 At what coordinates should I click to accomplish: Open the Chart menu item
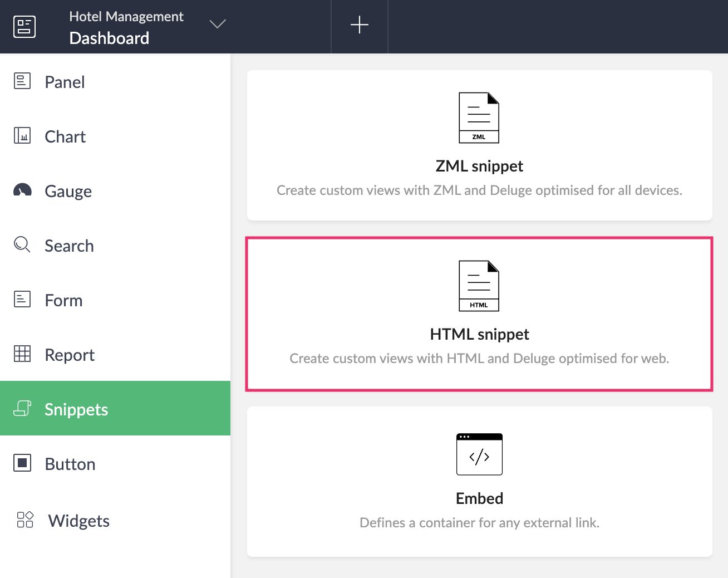[x=115, y=136]
